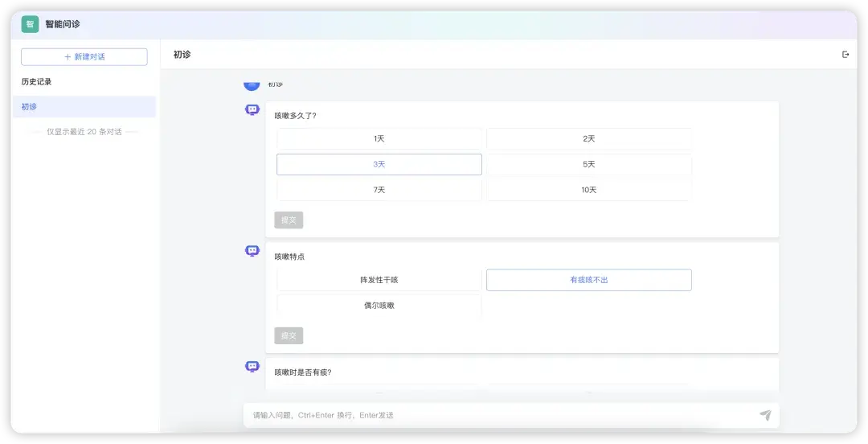Submit the cough duration answer with 提交
The image size is (868, 444).
289,220
